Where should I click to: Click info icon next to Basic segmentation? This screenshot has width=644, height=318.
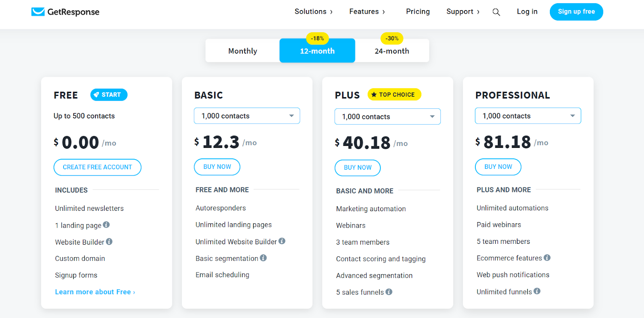point(263,258)
